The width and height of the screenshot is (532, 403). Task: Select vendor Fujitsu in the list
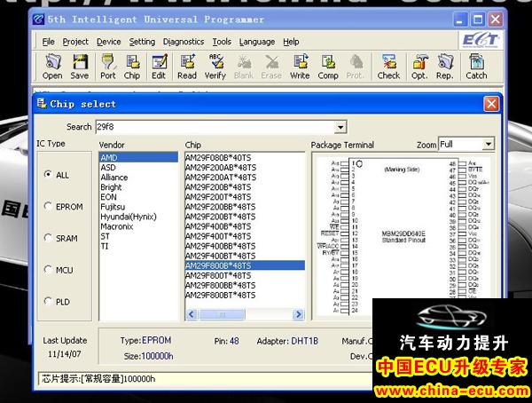tap(138, 207)
